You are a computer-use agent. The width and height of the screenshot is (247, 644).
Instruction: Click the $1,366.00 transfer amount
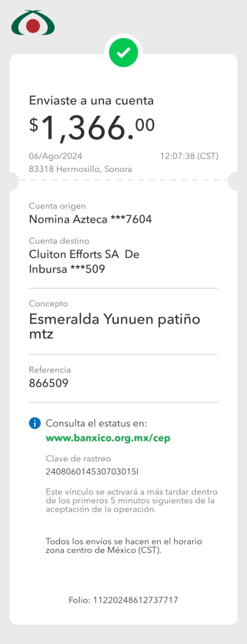coord(92,127)
